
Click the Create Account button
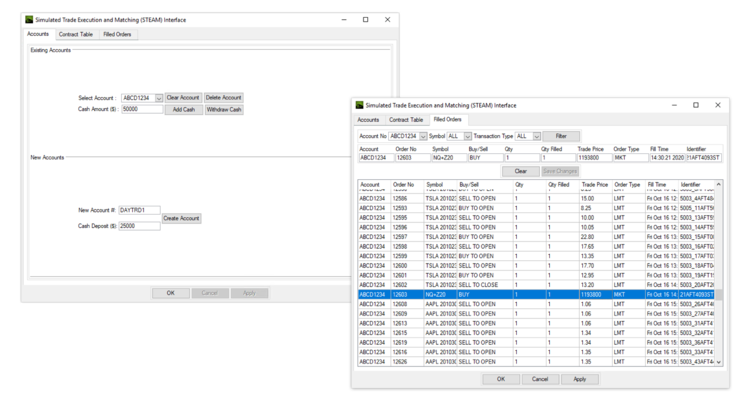181,219
